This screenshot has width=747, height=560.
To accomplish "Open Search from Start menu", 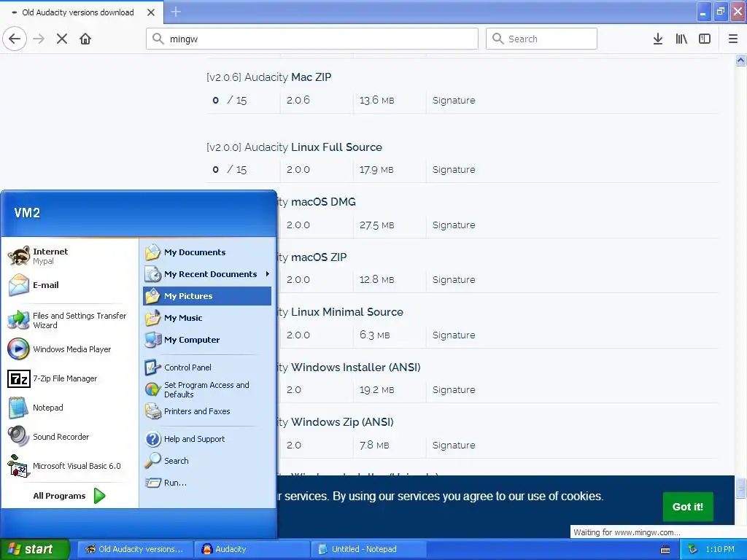I will (x=207, y=461).
